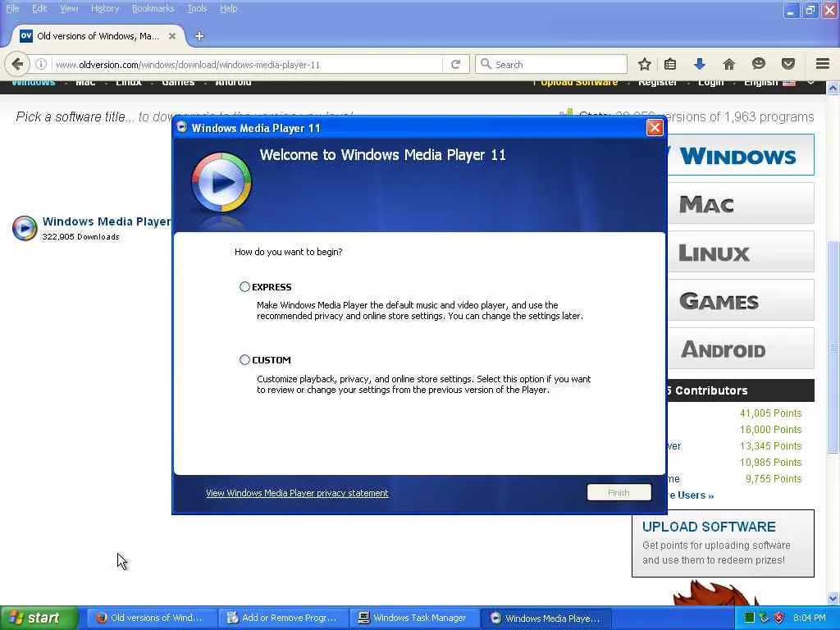
Task: Click Windows Media Player logo on webpage
Action: point(25,228)
